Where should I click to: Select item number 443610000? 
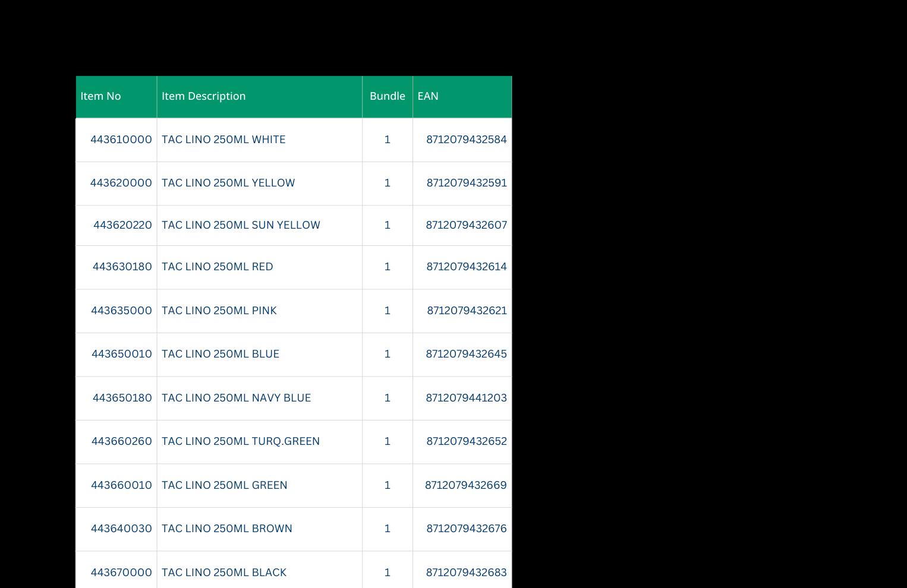tap(121, 140)
